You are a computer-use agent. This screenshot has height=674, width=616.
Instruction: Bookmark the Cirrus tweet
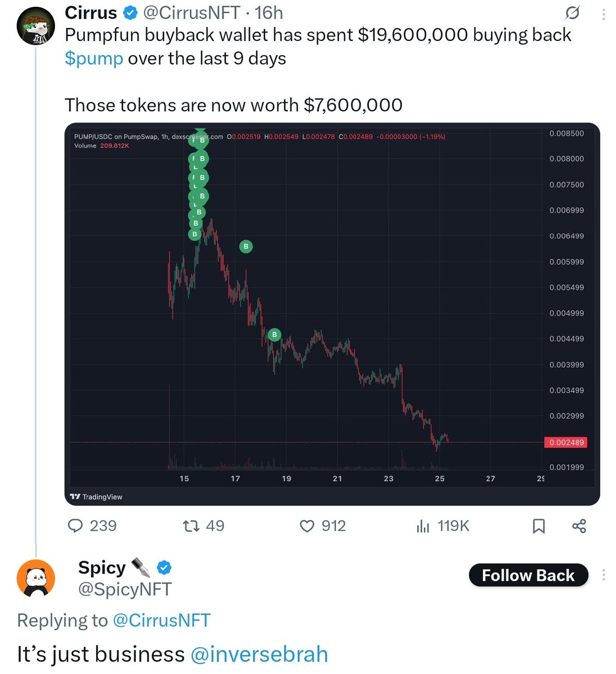(x=539, y=526)
